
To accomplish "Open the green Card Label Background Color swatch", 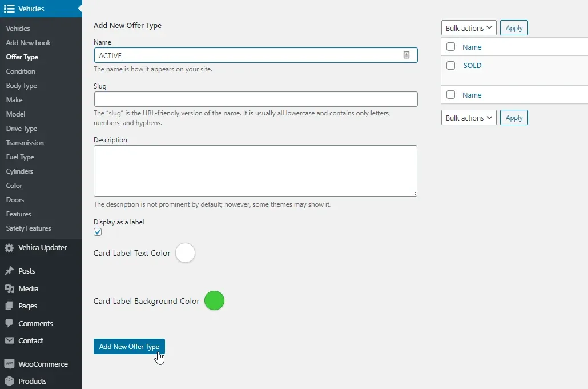I will click(215, 300).
